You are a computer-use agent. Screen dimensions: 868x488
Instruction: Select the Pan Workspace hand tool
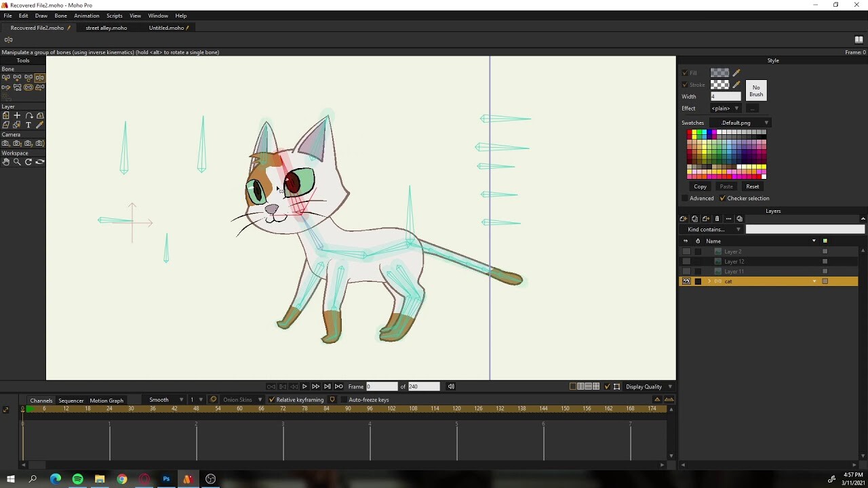[x=5, y=162]
